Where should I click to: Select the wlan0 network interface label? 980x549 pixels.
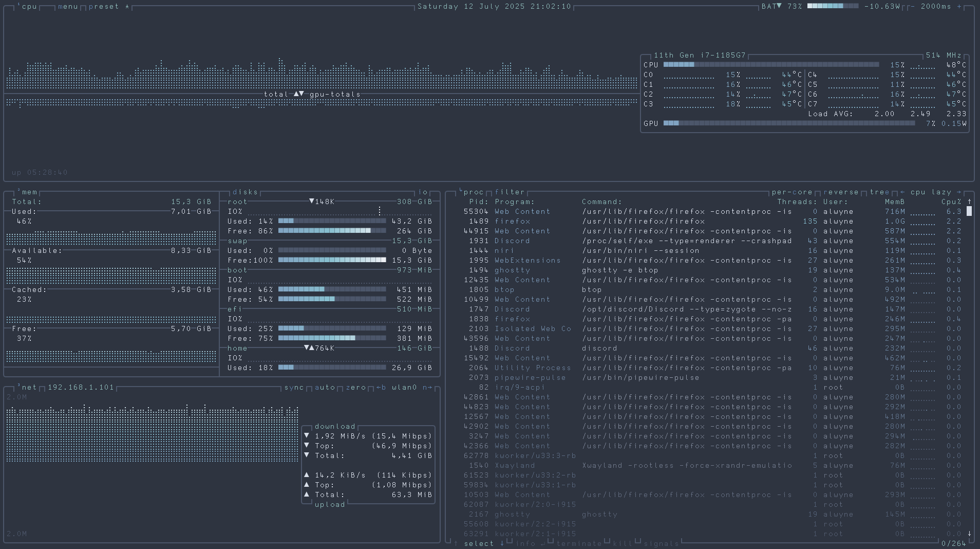(404, 388)
